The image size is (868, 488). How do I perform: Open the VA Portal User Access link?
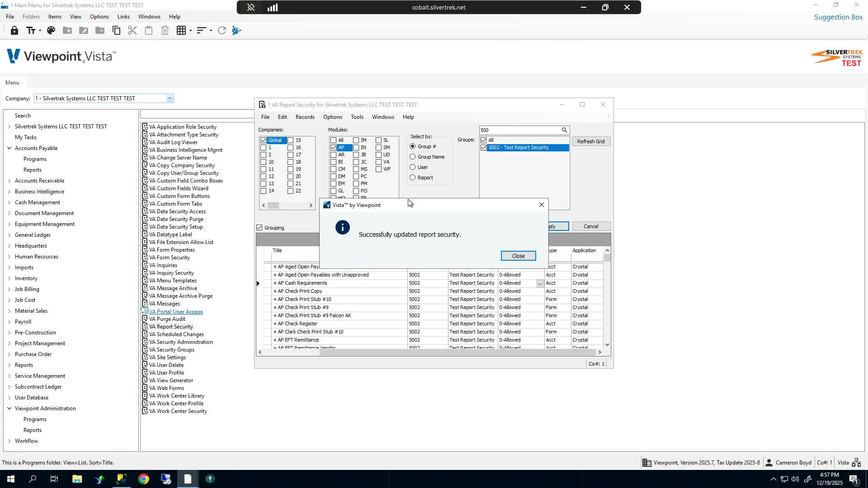pyautogui.click(x=176, y=312)
